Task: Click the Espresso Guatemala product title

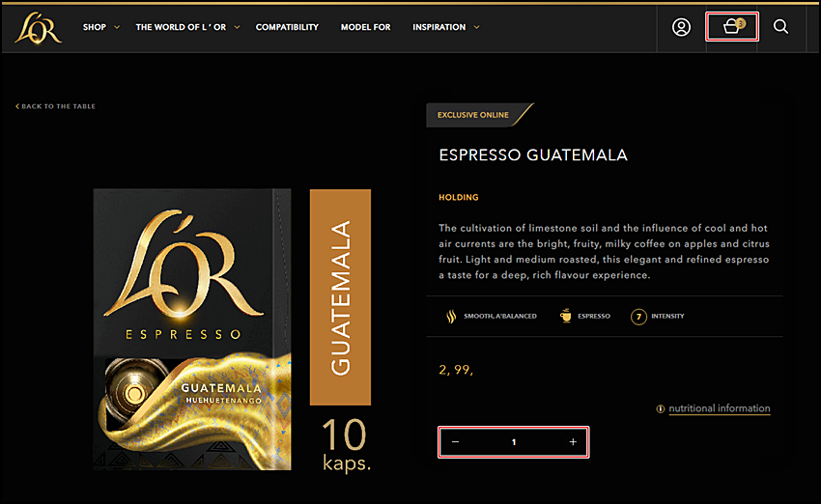Action: click(x=533, y=154)
